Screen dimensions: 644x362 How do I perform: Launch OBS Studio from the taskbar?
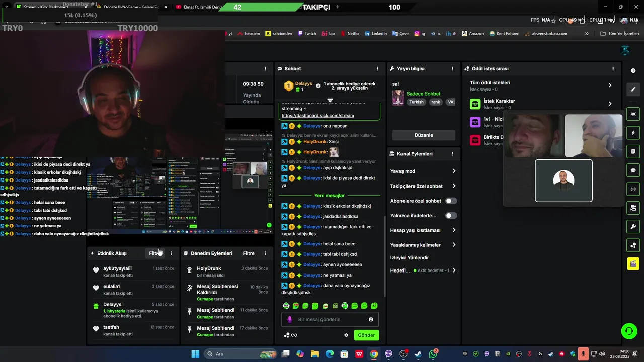403,354
